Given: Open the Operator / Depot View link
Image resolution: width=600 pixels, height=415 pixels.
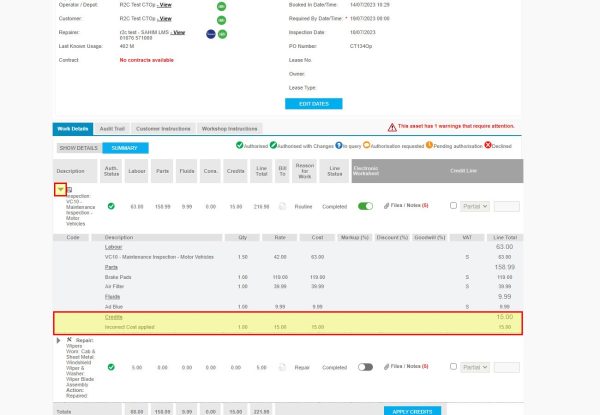Looking at the screenshot, I should click(x=164, y=5).
